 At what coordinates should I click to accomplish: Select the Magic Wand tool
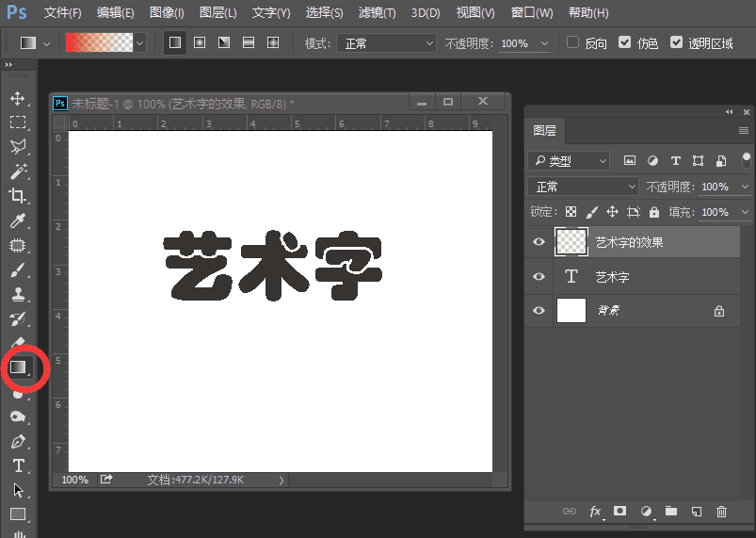(18, 171)
